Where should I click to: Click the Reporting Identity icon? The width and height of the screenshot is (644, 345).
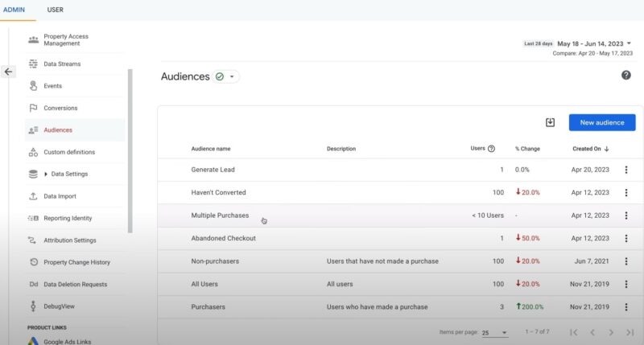(33, 218)
